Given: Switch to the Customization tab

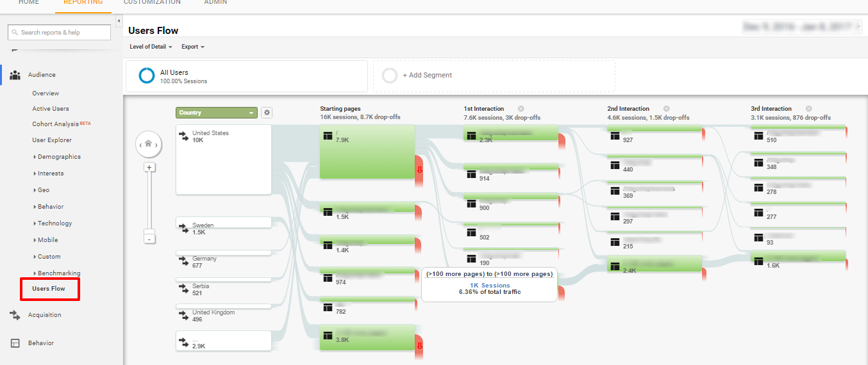Looking at the screenshot, I should 152,3.
